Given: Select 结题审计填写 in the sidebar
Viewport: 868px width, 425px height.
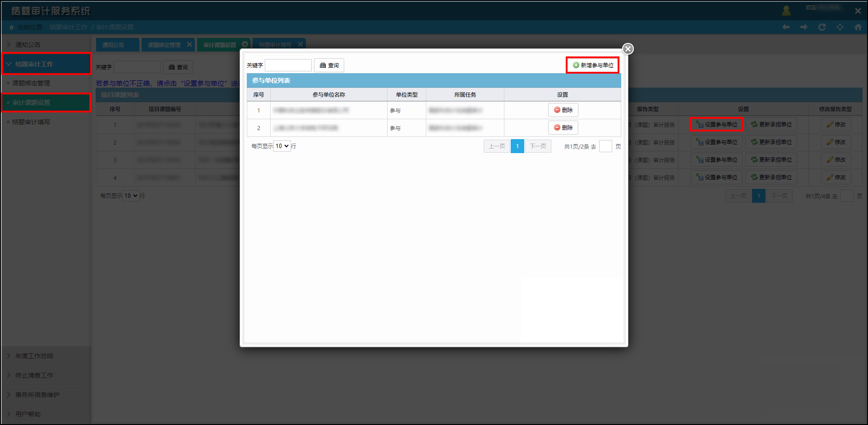Looking at the screenshot, I should pos(31,122).
